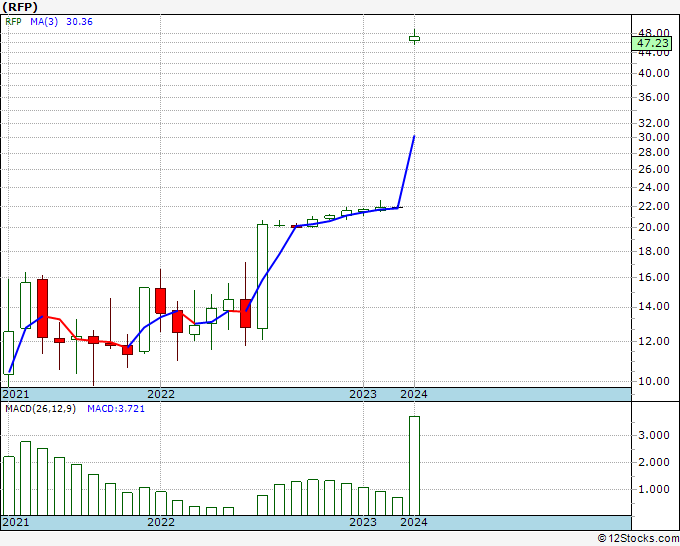Click the highlighted 47.23 current price tag

652,43
